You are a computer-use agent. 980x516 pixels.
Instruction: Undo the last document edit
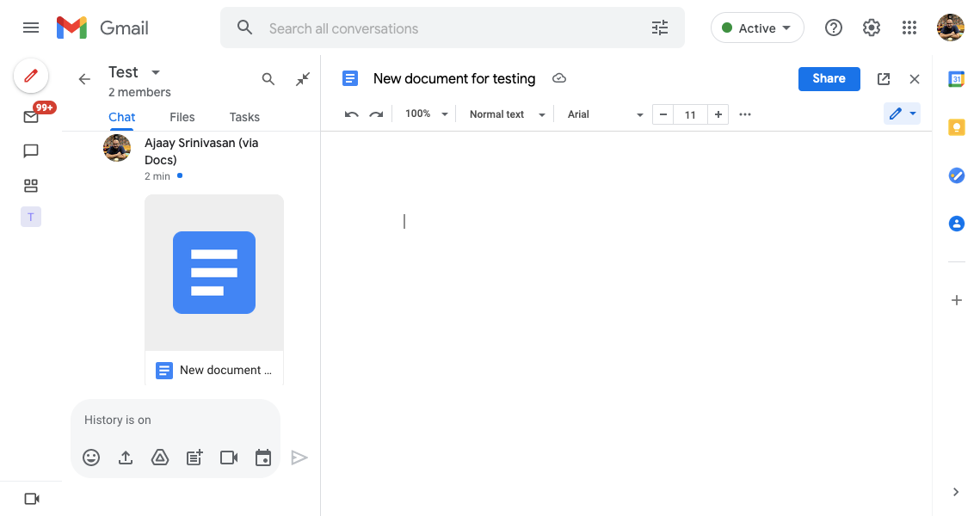coord(351,114)
